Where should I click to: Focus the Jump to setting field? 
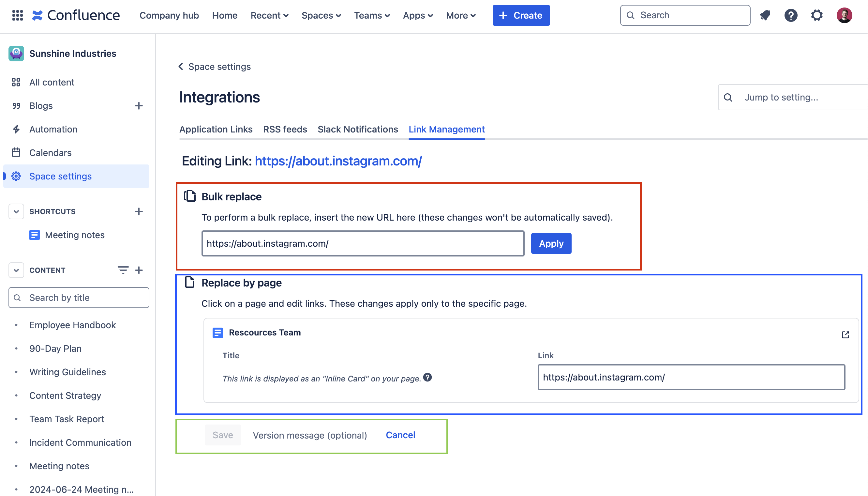[x=793, y=98]
